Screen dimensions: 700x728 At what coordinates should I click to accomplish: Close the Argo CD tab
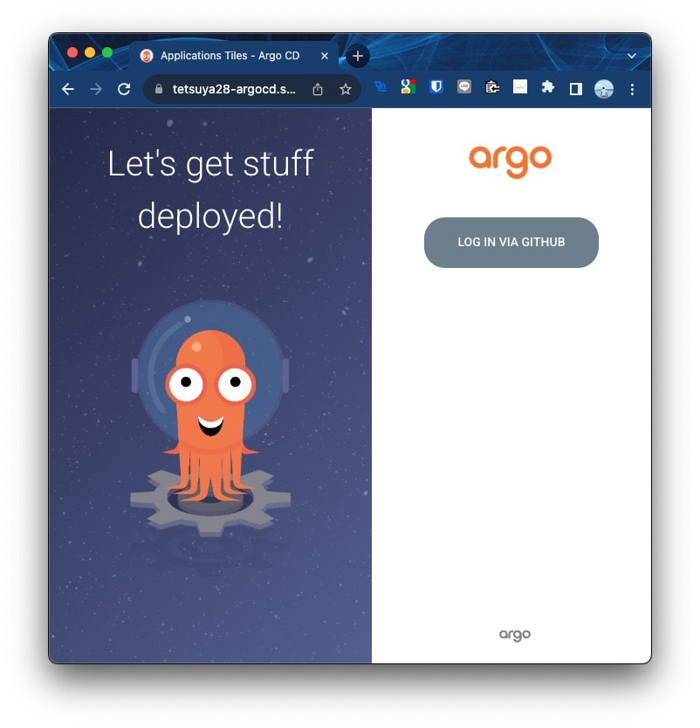325,56
